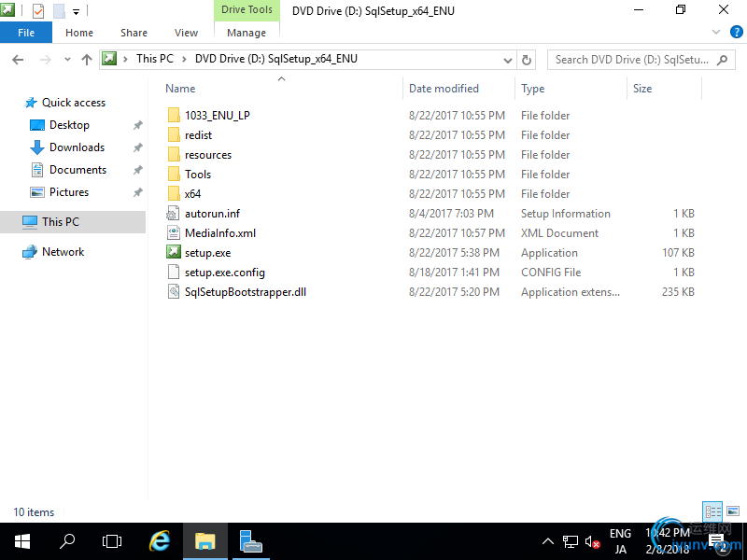Select the x64 folder icon
747x560 pixels.
174,194
